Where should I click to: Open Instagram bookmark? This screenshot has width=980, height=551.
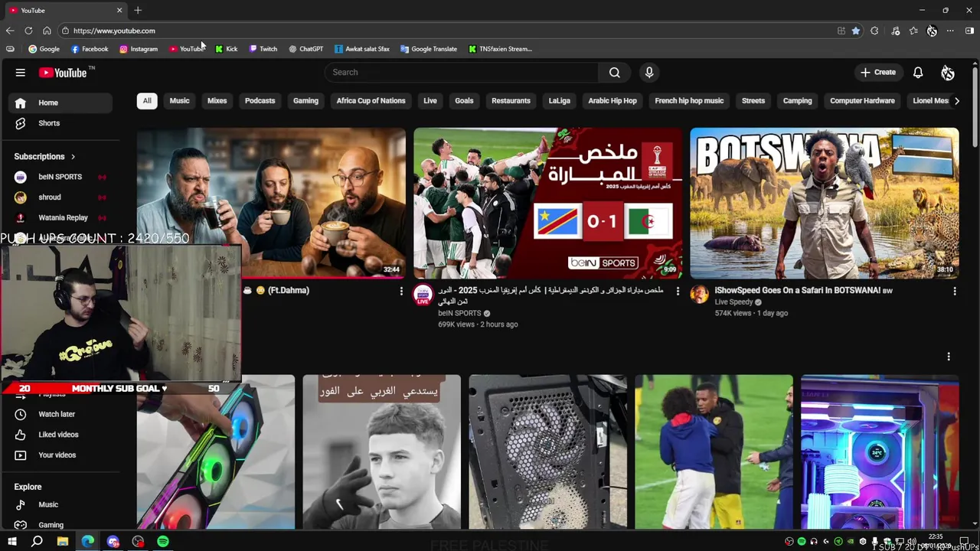(139, 49)
